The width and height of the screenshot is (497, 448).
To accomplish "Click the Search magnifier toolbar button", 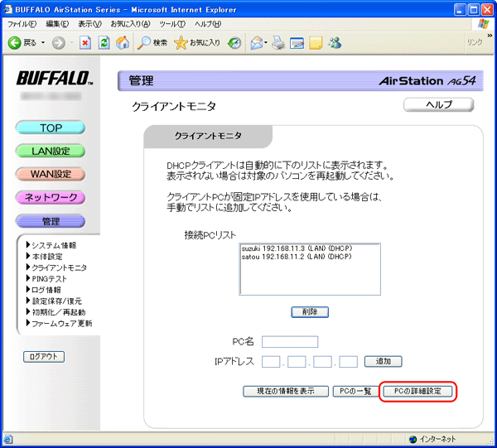I will pos(152,43).
